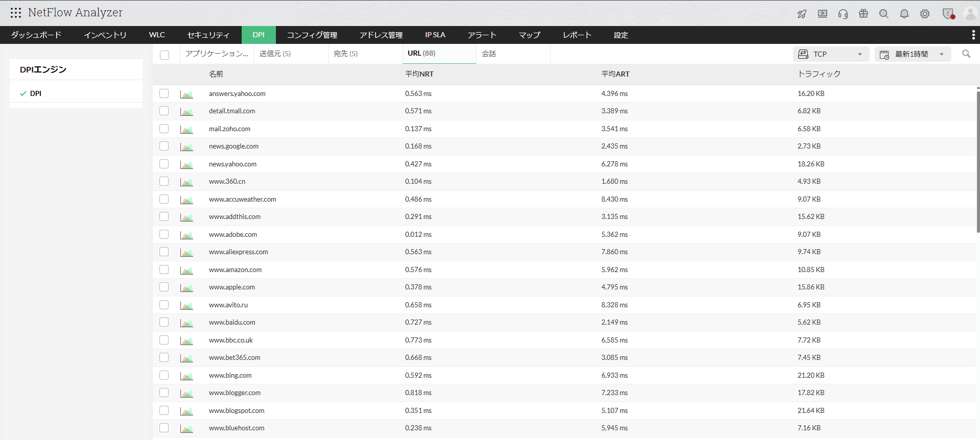Check the news.yahoo.com row checkbox
980x440 pixels.
coord(164,164)
